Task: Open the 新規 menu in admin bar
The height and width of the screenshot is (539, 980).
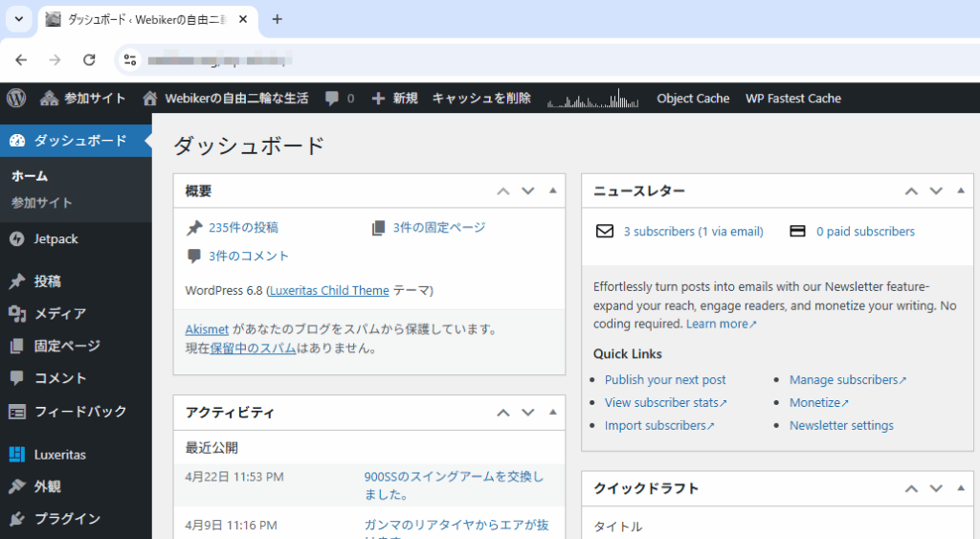Action: pos(395,99)
